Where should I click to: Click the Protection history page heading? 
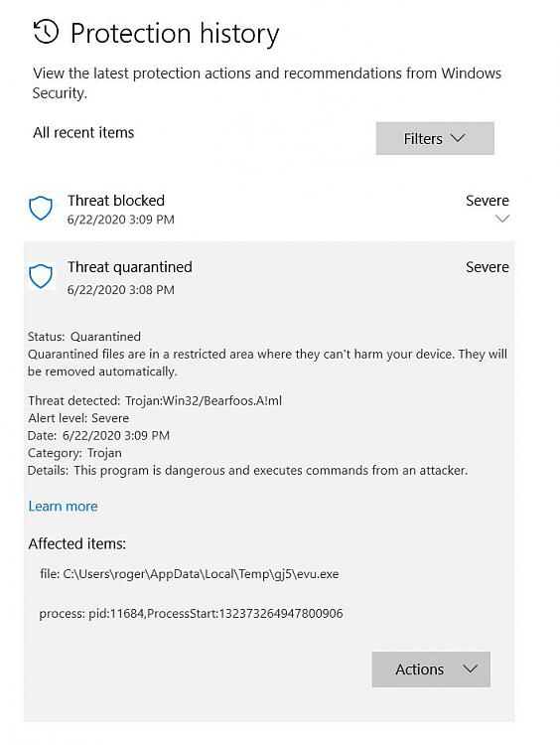coord(175,34)
